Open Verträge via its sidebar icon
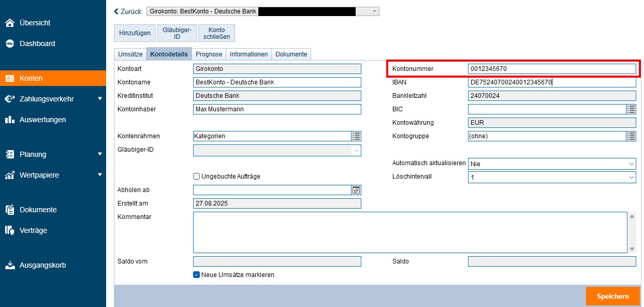 tap(10, 231)
